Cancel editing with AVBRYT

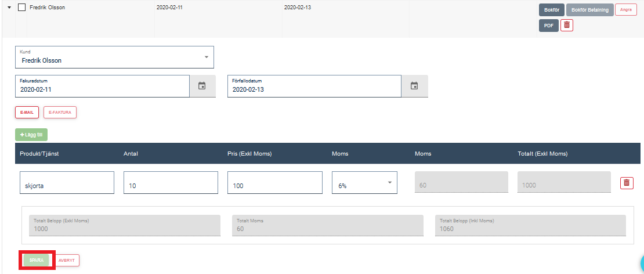click(x=67, y=261)
